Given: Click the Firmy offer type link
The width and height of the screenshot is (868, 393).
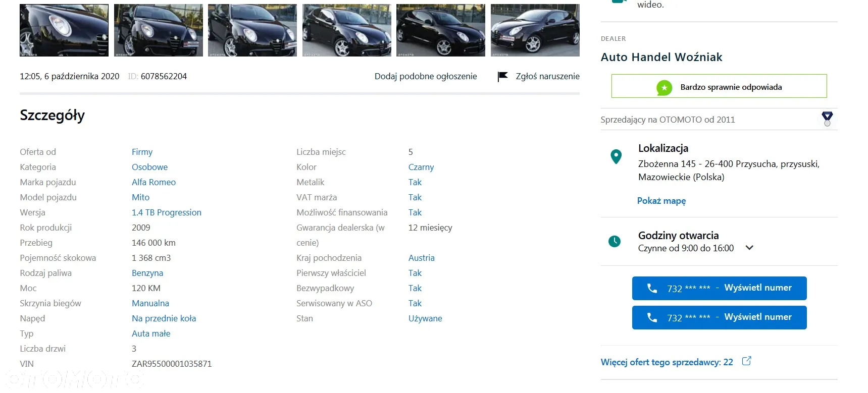Looking at the screenshot, I should 142,152.
